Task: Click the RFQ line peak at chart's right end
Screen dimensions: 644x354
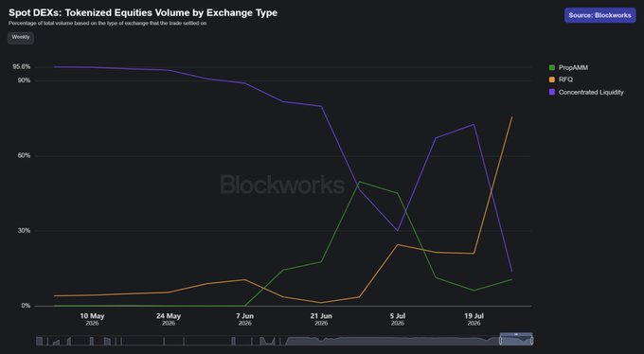Action: click(x=511, y=117)
